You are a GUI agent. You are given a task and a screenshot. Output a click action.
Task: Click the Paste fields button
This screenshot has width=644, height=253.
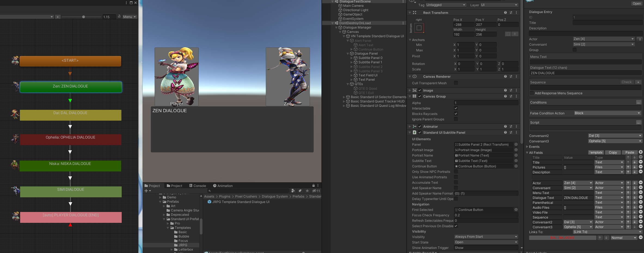tap(630, 152)
